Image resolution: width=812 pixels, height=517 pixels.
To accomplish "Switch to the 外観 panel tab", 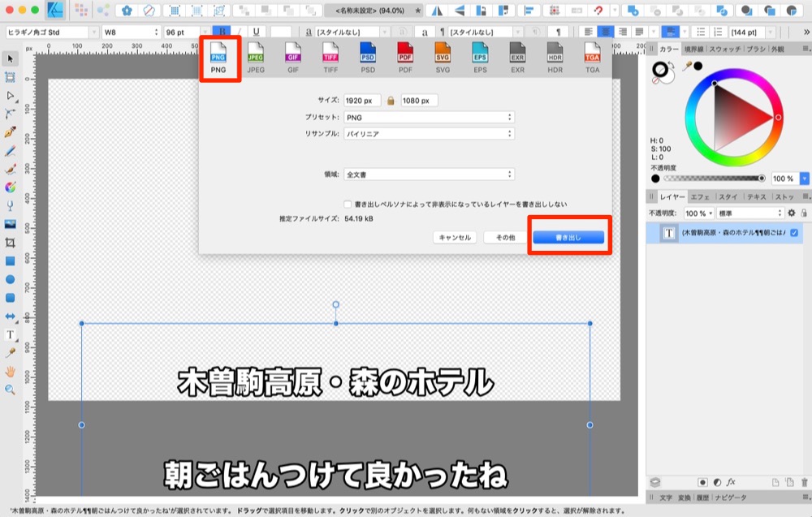I will click(777, 50).
